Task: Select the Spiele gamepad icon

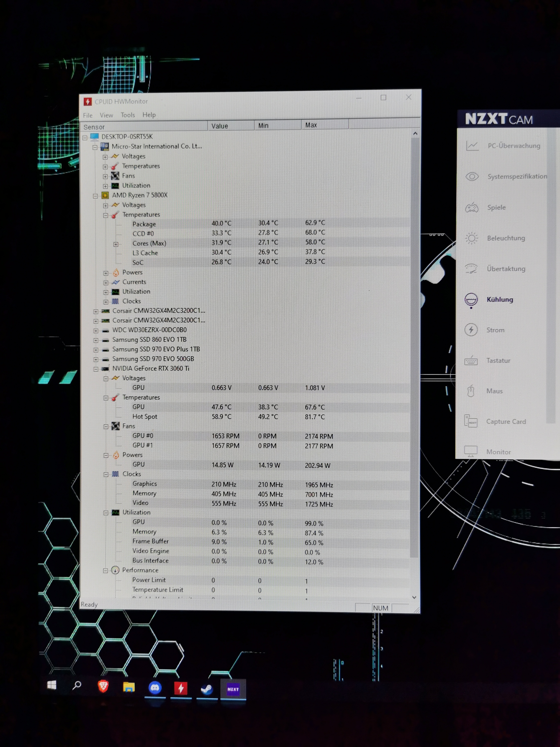Action: click(472, 207)
